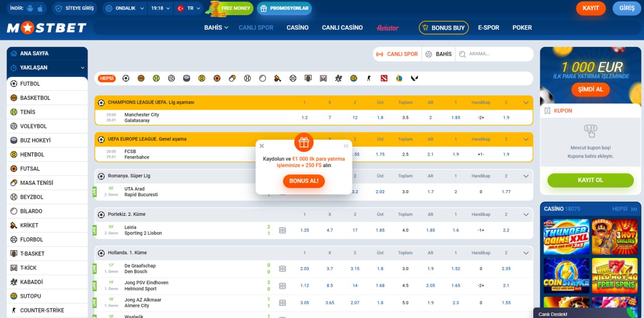
Task: Select HEPSİ all-sports filter pill
Action: tap(107, 78)
